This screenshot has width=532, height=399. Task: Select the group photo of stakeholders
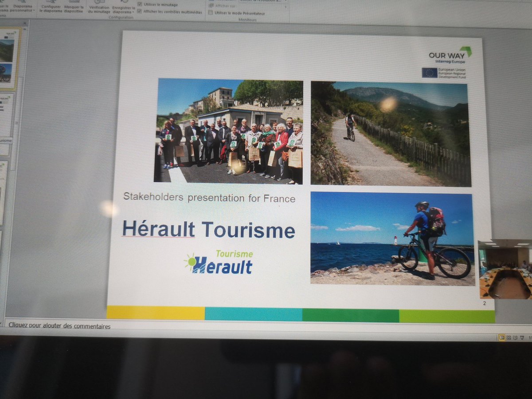point(229,131)
